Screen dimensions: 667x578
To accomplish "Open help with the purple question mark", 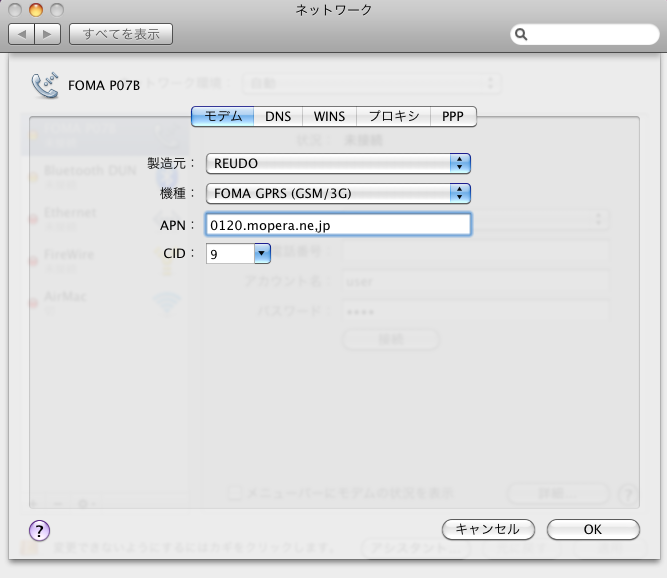I will (x=40, y=530).
